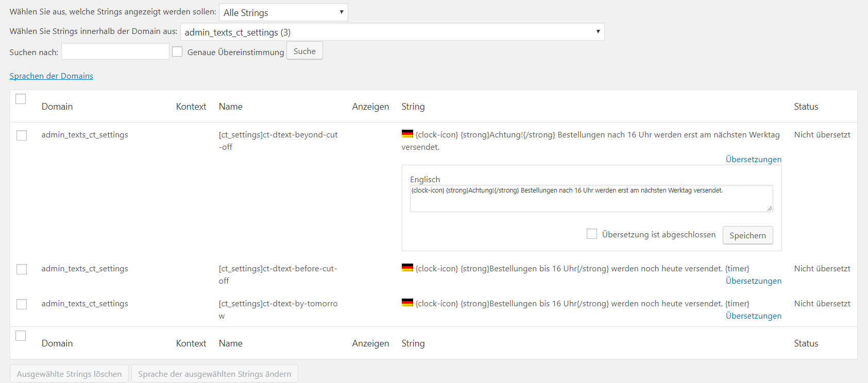Click German flag icon on by-tomorrow row
Screen dimensions: 868x383
coord(407,303)
